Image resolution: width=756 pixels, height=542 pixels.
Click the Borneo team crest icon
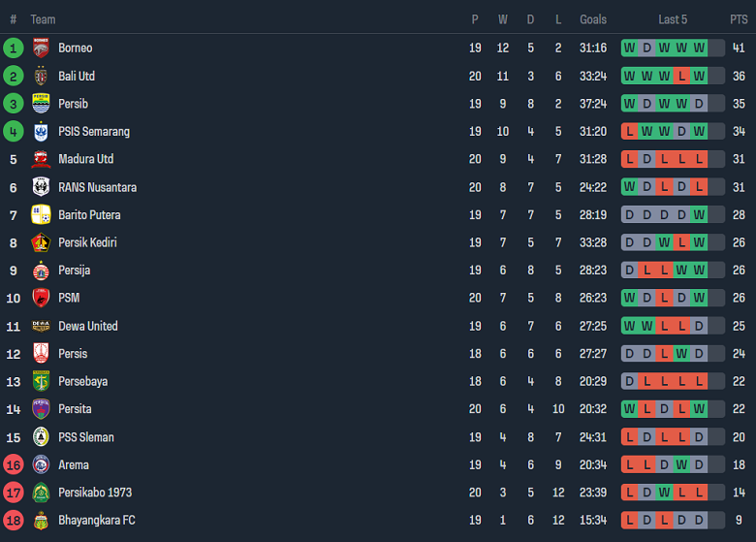coord(41,48)
